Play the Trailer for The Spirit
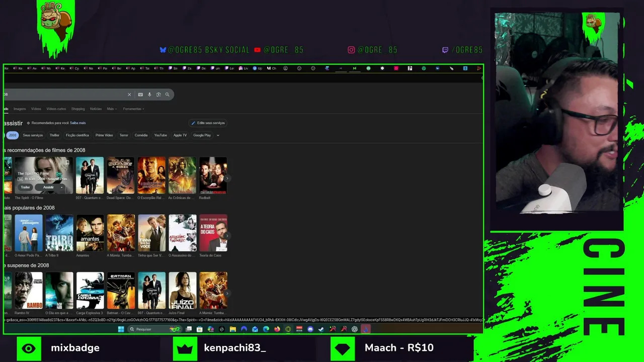Viewport: 644px width, 362px height. click(x=25, y=187)
